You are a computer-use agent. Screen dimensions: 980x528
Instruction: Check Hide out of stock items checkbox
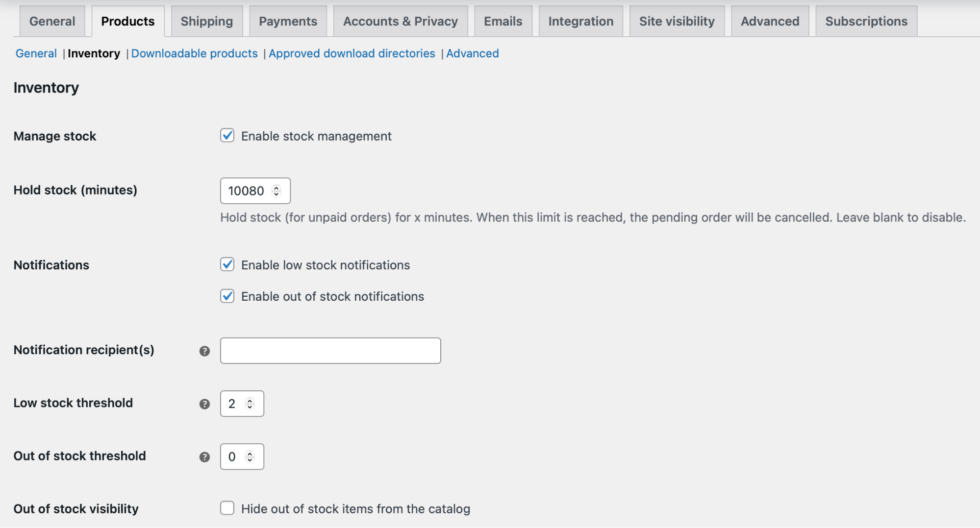pos(227,508)
